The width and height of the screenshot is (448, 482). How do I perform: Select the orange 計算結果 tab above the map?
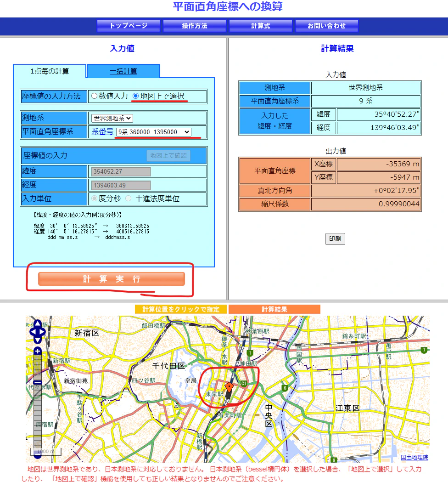(274, 309)
